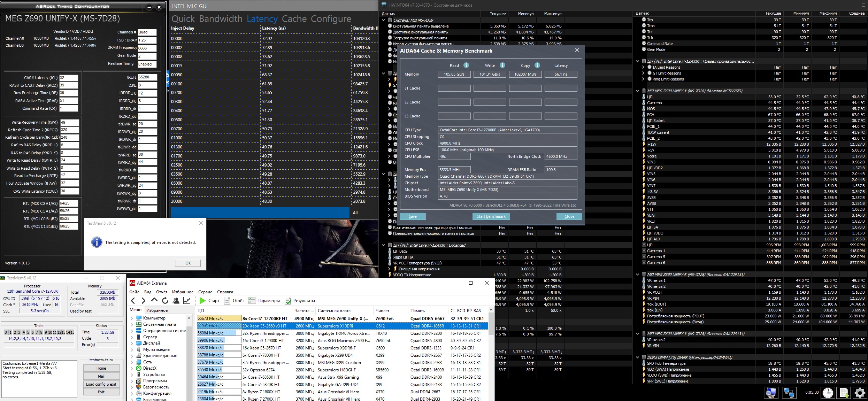Click the HWiNFO network monitors icon
The width and height of the screenshot is (868, 401).
(789, 393)
